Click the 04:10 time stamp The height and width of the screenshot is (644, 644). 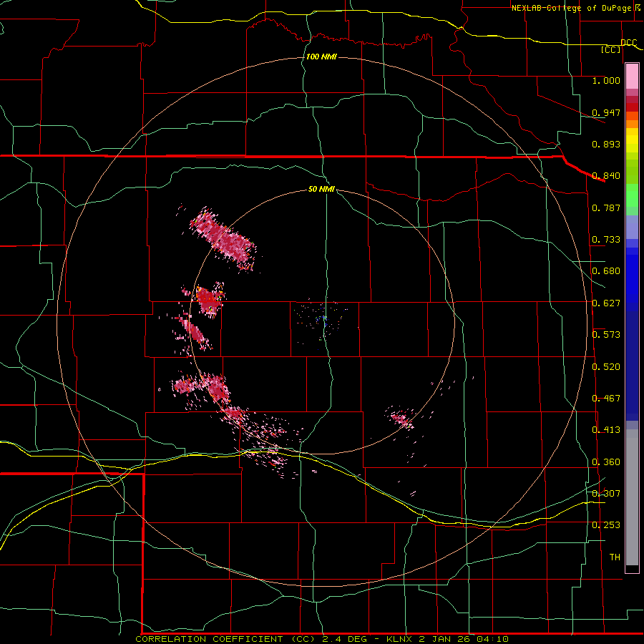[492, 639]
